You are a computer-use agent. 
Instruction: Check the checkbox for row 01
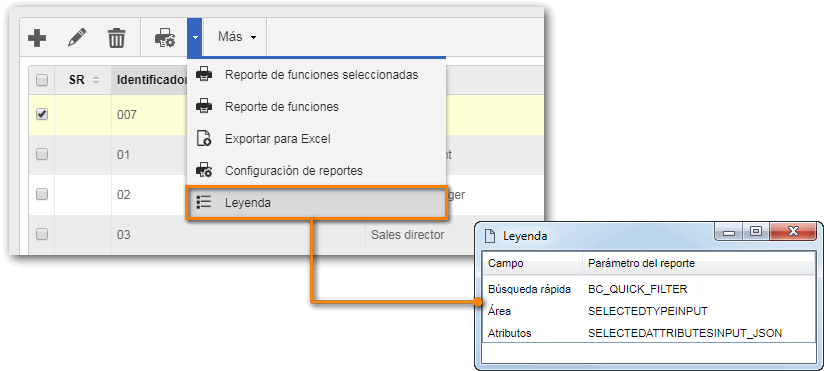coord(42,154)
